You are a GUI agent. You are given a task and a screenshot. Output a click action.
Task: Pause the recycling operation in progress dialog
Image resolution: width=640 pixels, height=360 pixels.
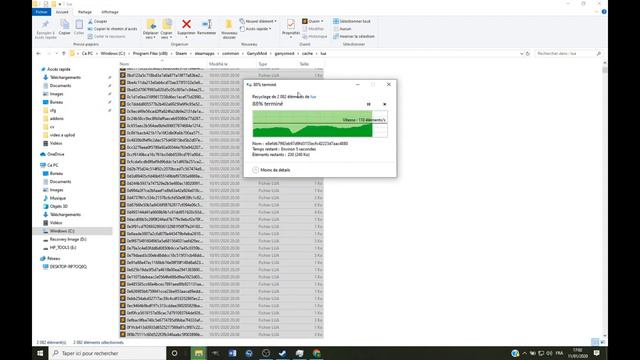[369, 104]
